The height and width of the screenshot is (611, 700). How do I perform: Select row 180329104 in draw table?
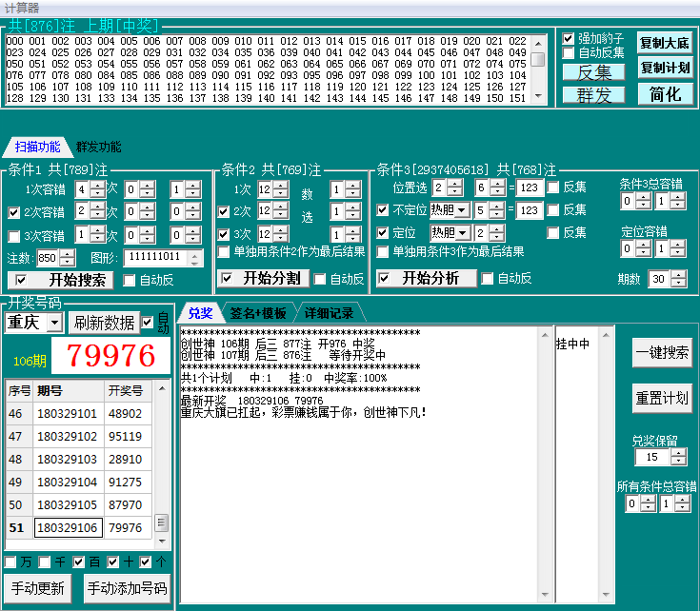tap(67, 483)
